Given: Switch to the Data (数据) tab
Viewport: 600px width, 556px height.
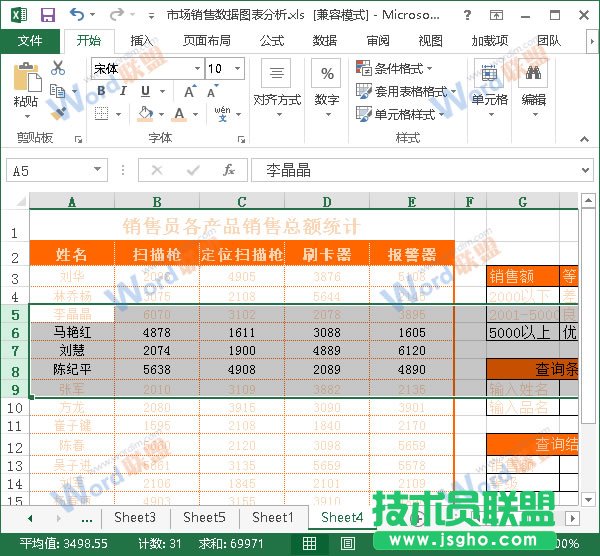Looking at the screenshot, I should tap(324, 41).
